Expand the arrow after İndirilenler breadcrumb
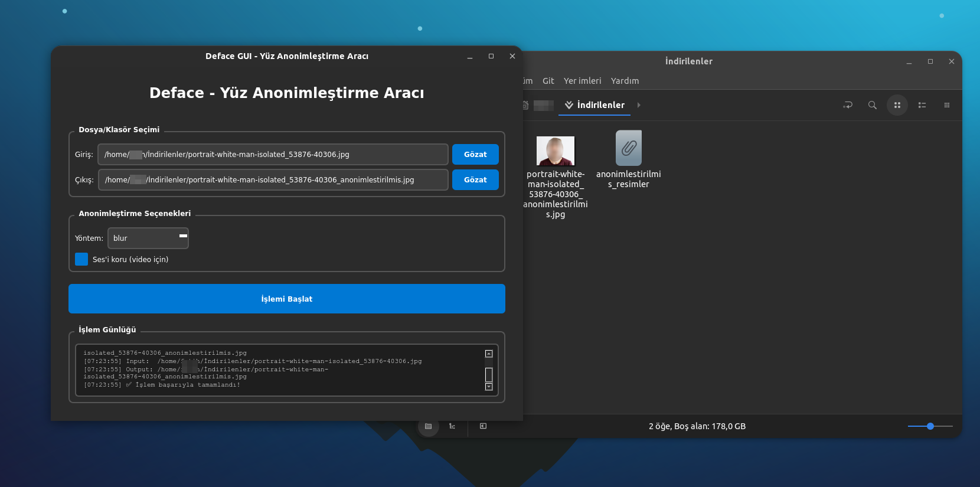This screenshot has height=487, width=980. 639,105
